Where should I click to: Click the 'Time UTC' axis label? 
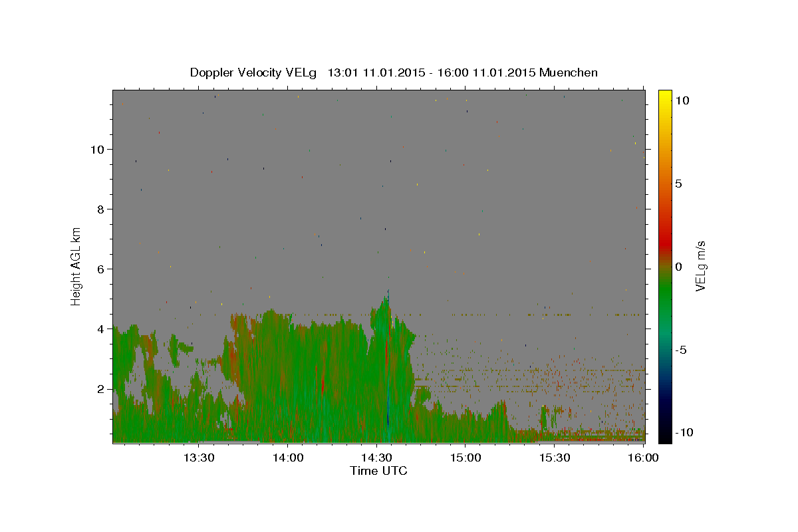pos(378,471)
